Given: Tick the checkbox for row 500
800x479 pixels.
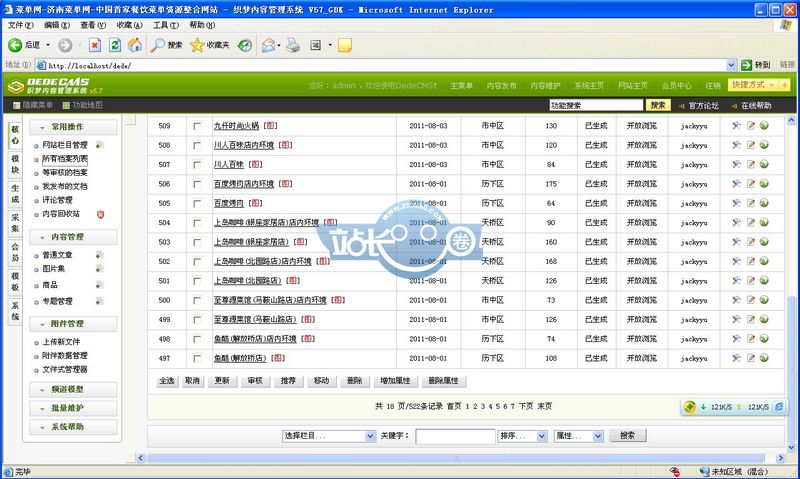Looking at the screenshot, I should tap(197, 300).
